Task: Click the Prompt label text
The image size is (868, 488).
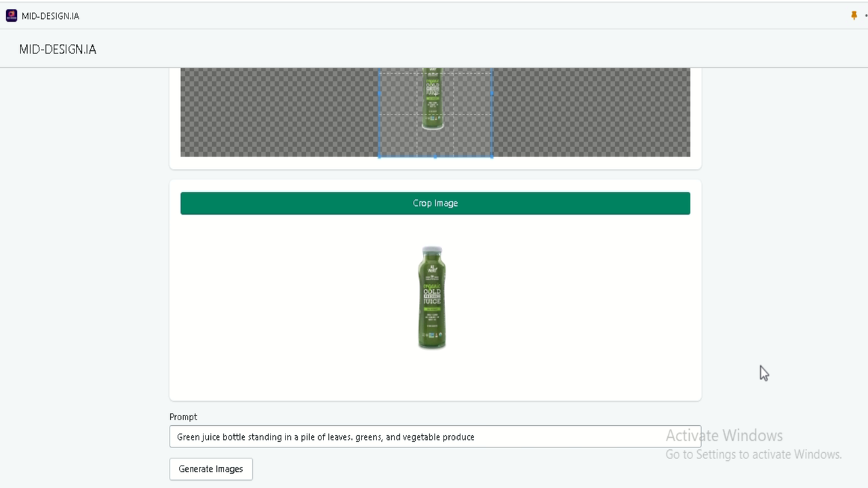Action: point(183,417)
